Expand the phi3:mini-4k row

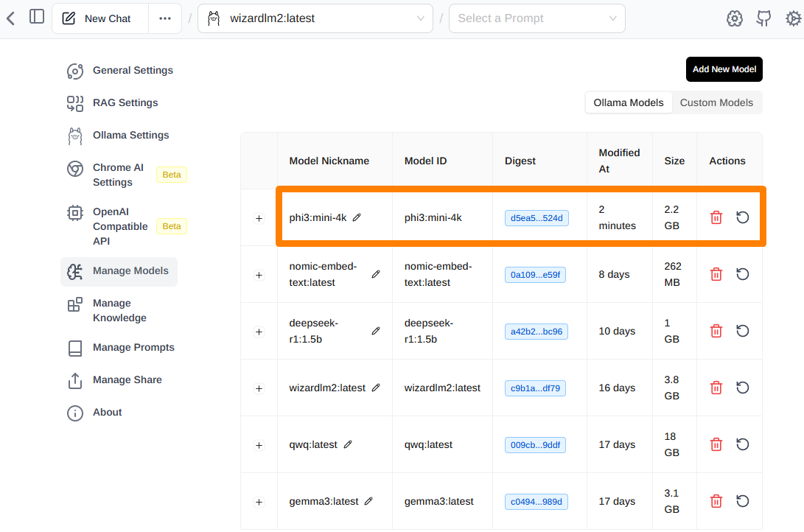(x=259, y=218)
